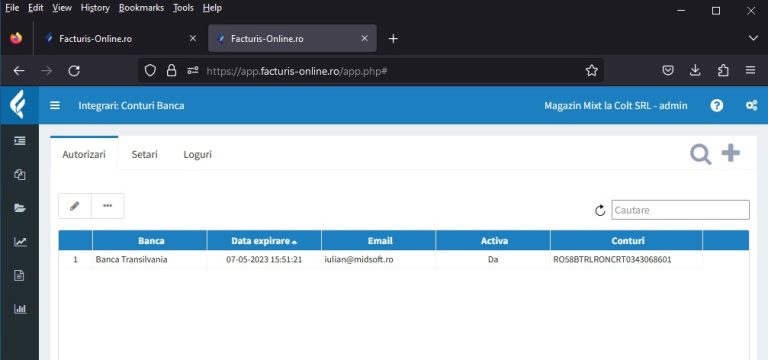Go back with browser back arrow
This screenshot has height=360, width=768.
tap(19, 71)
